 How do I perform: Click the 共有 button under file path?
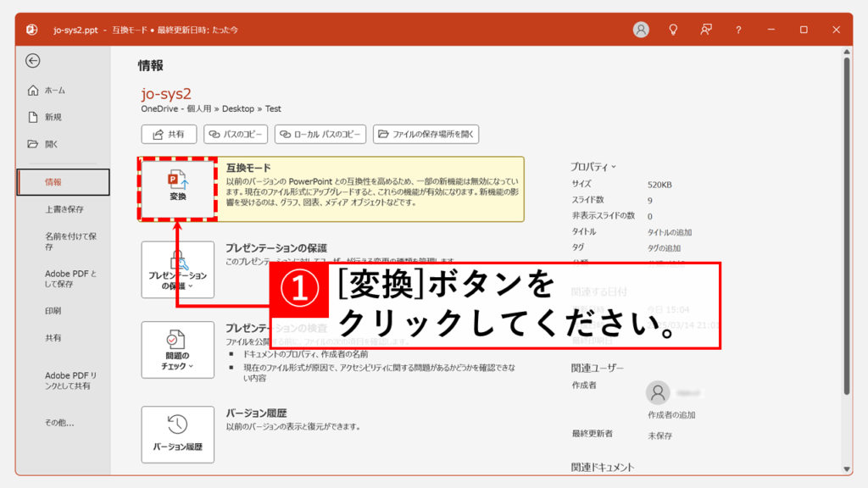tap(169, 134)
